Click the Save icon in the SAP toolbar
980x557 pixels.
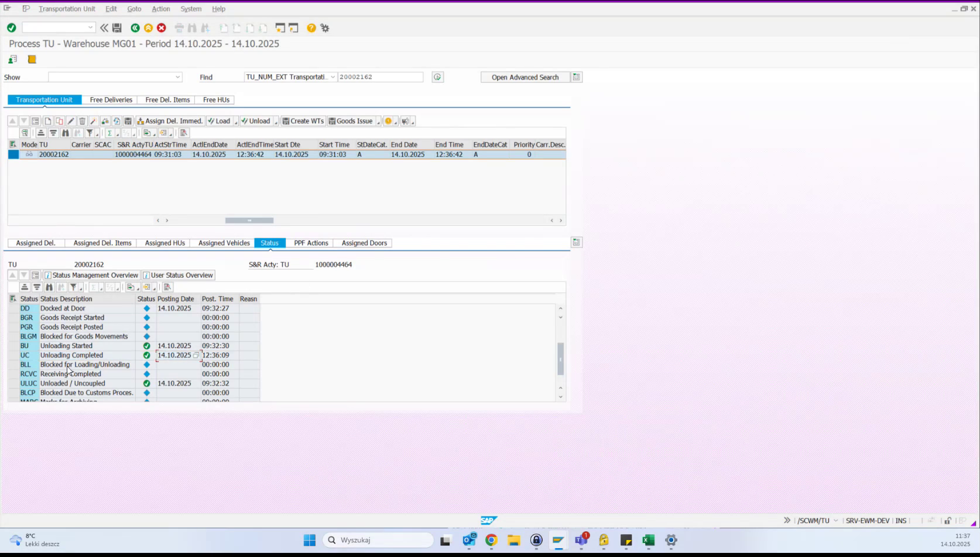pyautogui.click(x=116, y=27)
